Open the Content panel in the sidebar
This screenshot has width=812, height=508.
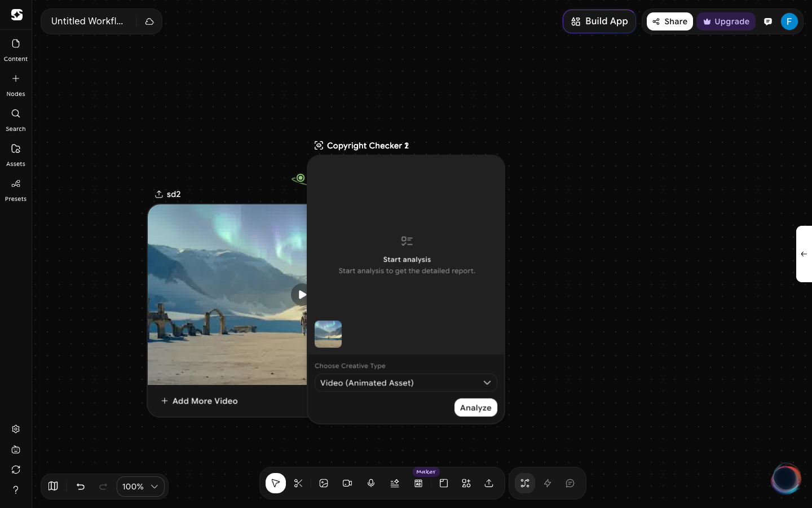pyautogui.click(x=16, y=50)
